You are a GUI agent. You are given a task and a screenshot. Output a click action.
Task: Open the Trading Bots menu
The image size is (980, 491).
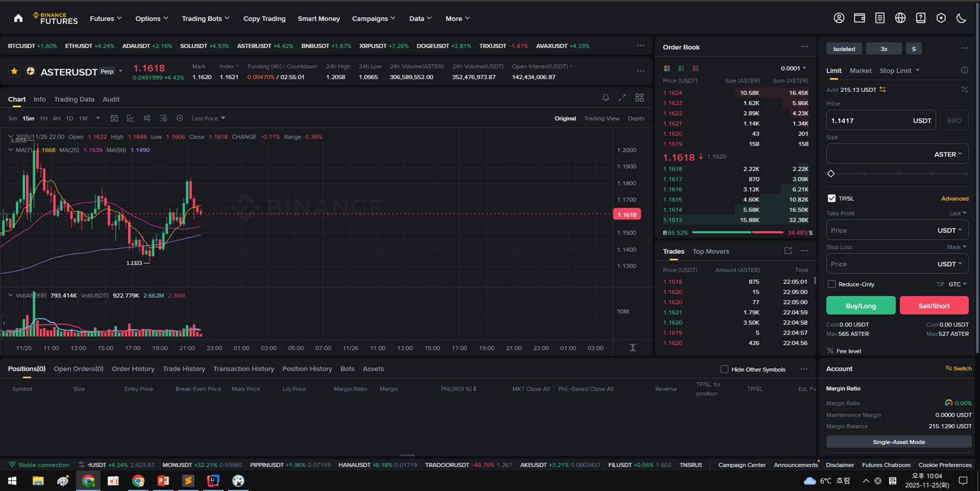205,19
